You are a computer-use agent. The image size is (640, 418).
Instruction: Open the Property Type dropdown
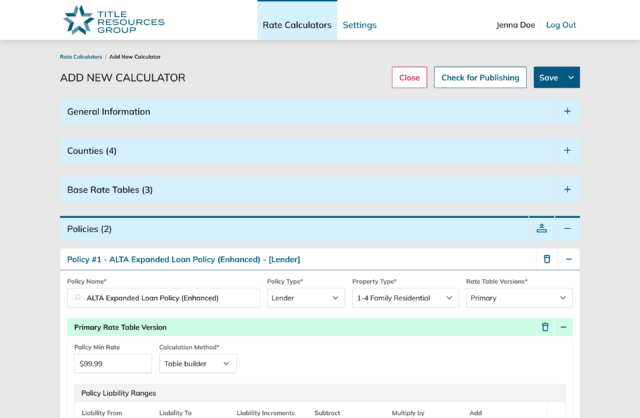click(x=405, y=298)
